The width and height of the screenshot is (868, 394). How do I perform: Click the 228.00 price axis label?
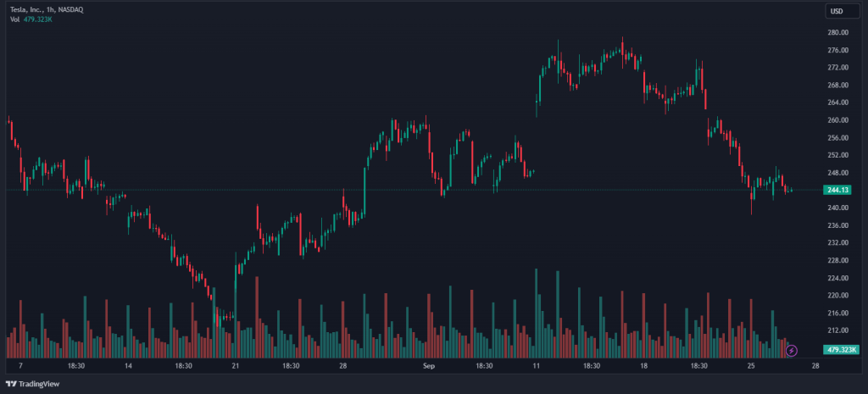tap(837, 260)
